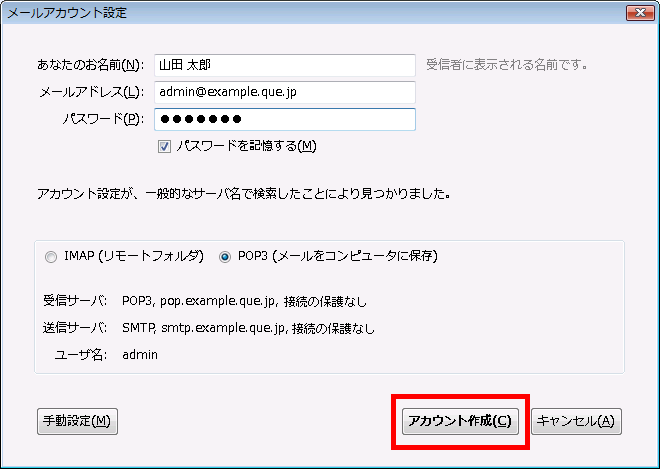Focus the password input field
660x469 pixels.
click(x=285, y=119)
